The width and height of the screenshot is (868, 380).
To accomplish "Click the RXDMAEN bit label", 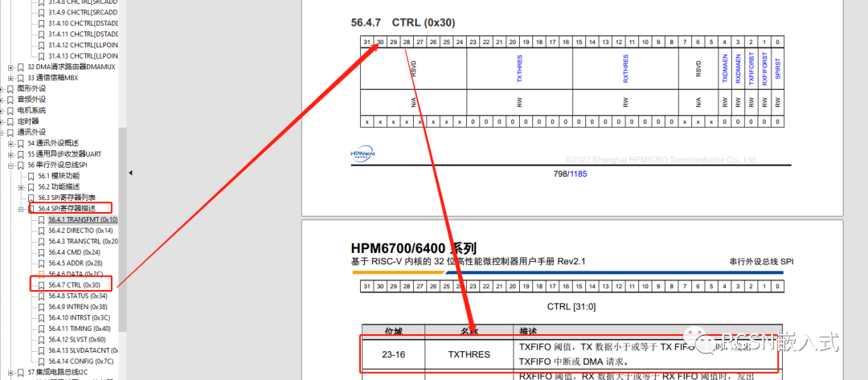I will point(738,68).
